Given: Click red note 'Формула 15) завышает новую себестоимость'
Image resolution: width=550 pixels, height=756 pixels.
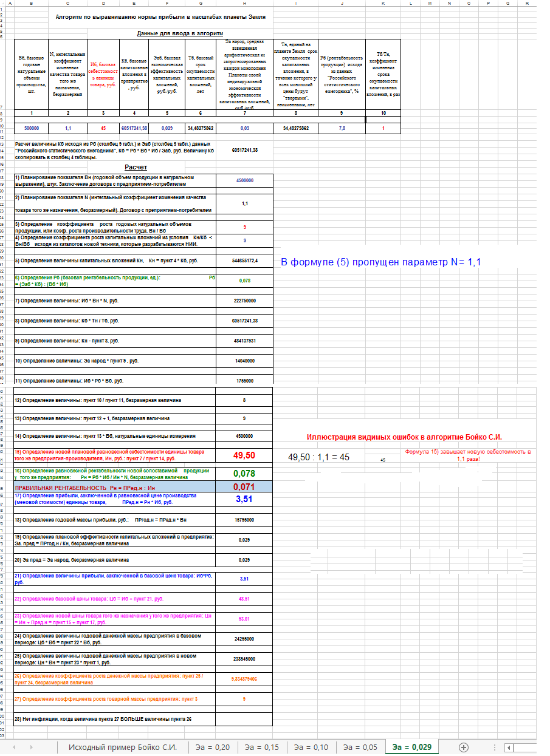Looking at the screenshot, I should [x=468, y=455].
